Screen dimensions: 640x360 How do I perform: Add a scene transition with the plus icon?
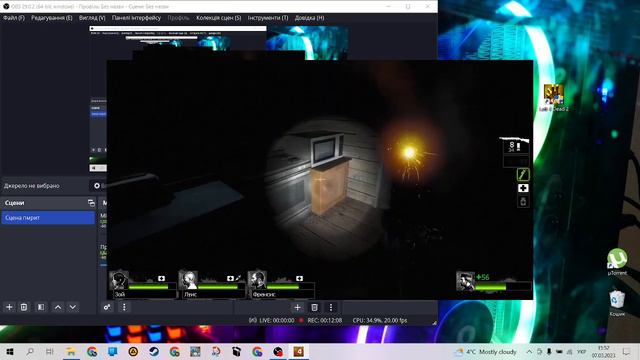297,307
